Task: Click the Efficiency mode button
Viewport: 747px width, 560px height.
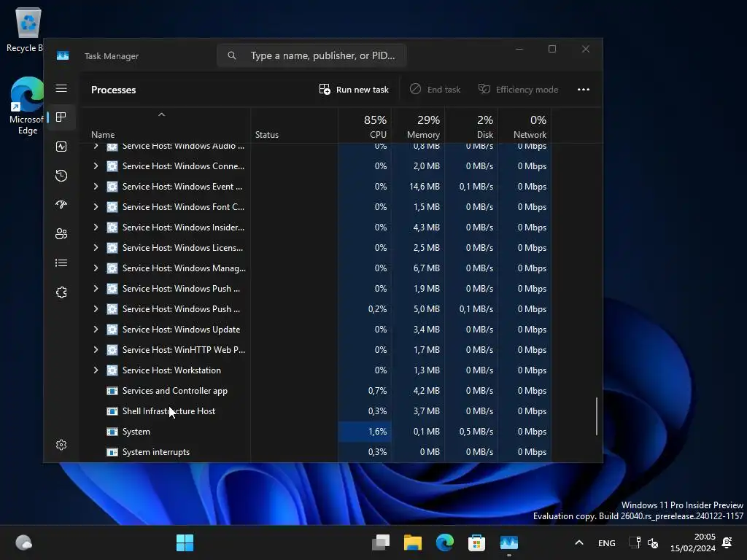Action: [x=519, y=90]
